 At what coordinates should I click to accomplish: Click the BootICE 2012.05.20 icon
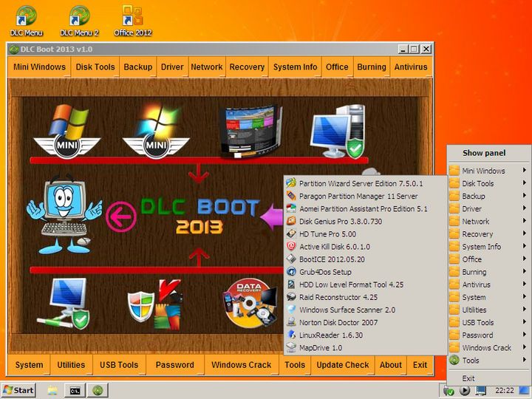(291, 259)
